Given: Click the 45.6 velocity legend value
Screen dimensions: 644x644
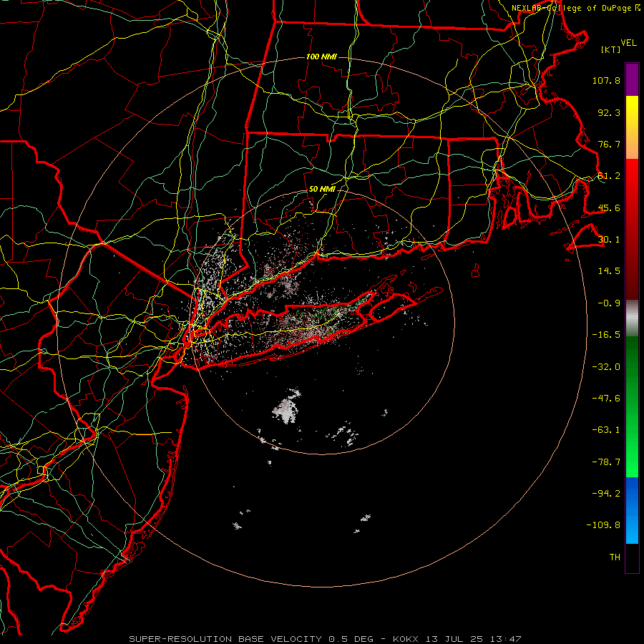Looking at the screenshot, I should (x=609, y=208).
